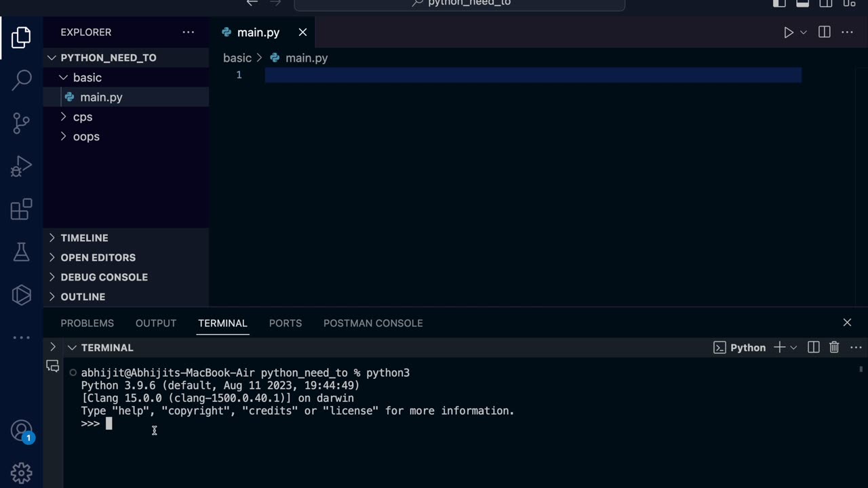Click the editor line 1 input area
Screen dimensions: 868x488
click(x=533, y=75)
